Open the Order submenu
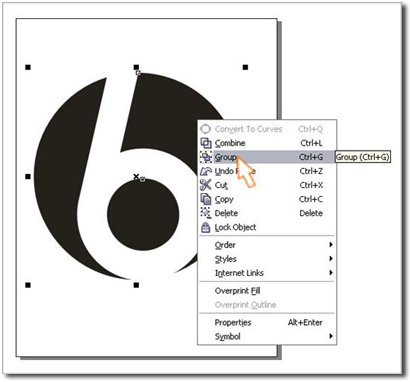 (267, 245)
